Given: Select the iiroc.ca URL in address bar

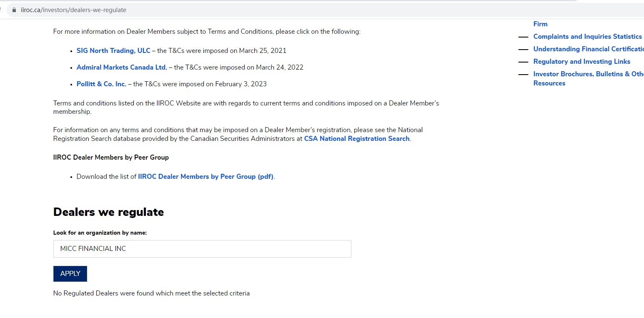Looking at the screenshot, I should pos(73,10).
